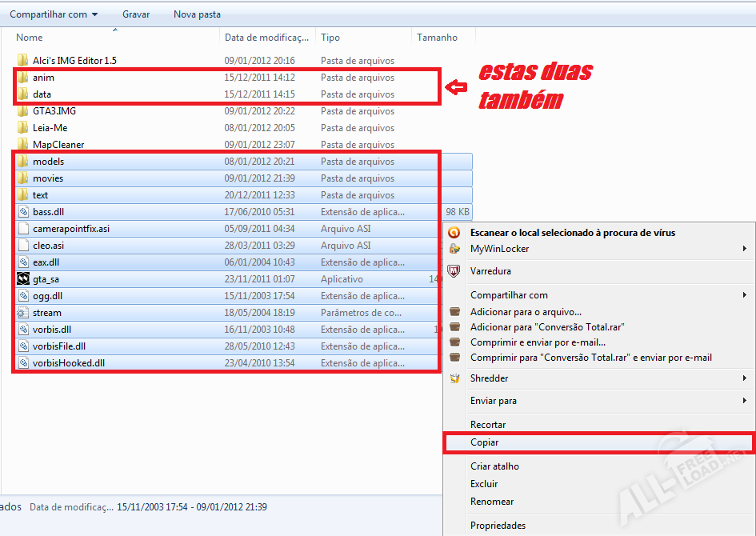This screenshot has height=536, width=756.
Task: Select Recortar in the context menu
Action: pos(488,425)
